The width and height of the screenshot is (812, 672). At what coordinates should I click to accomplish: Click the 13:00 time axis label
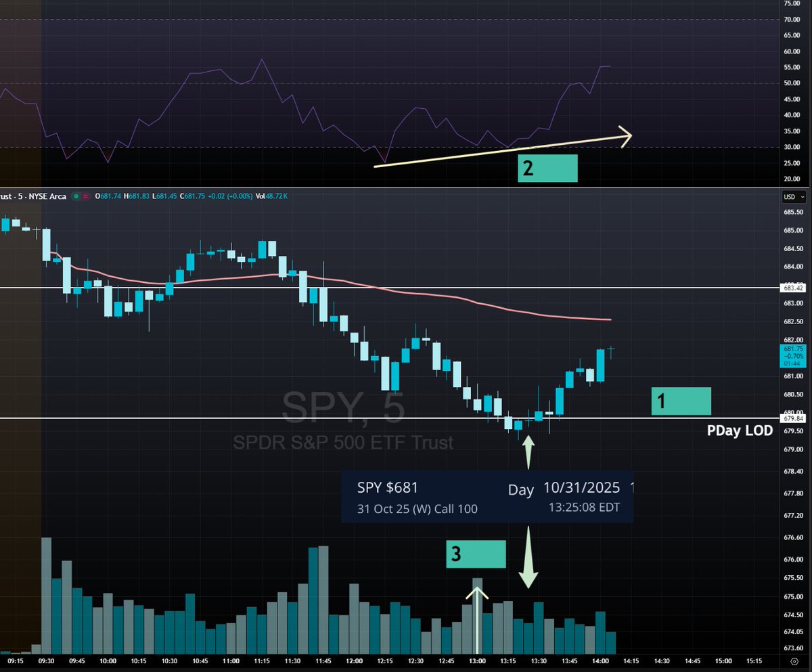pos(477,660)
